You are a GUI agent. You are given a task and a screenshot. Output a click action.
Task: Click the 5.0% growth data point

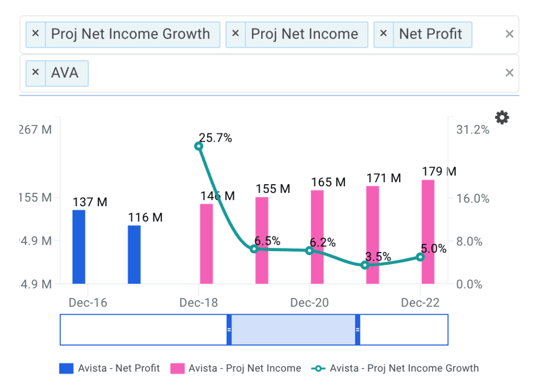(420, 257)
